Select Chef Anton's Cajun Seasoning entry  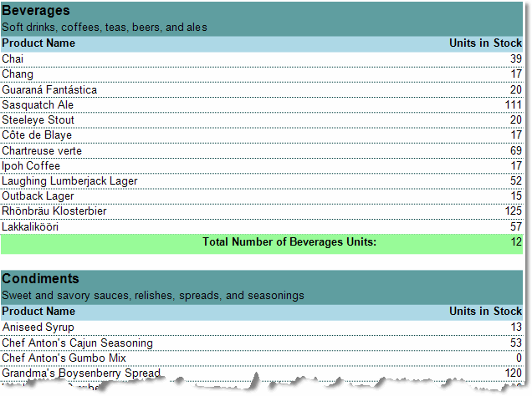77,343
